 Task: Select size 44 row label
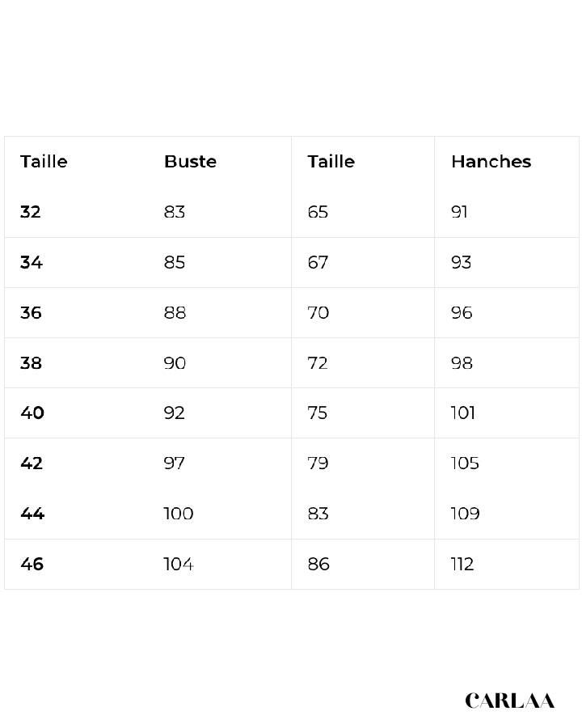click(x=32, y=514)
